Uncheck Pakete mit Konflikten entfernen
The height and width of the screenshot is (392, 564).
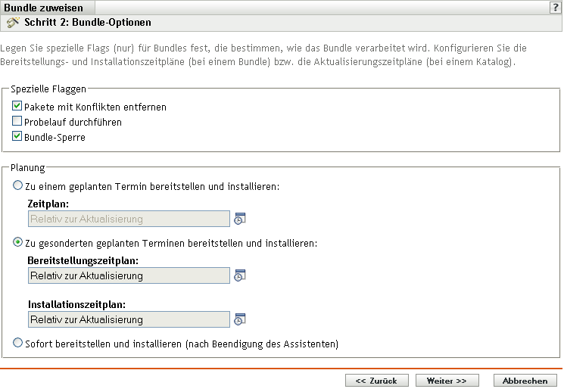tap(17, 107)
